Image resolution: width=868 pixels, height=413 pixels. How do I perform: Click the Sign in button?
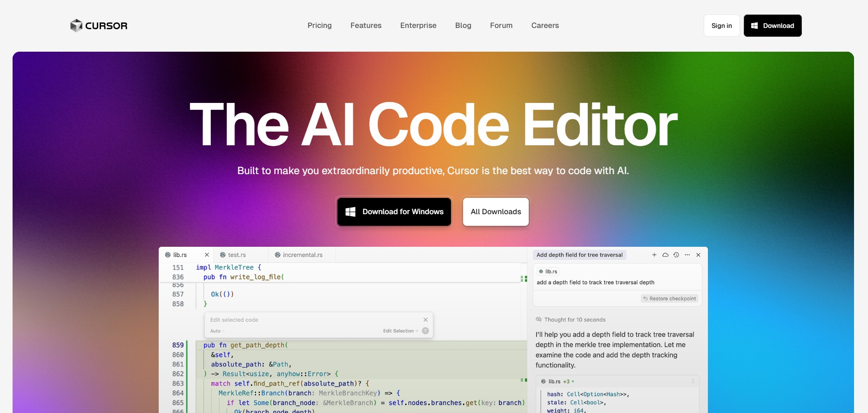(722, 26)
